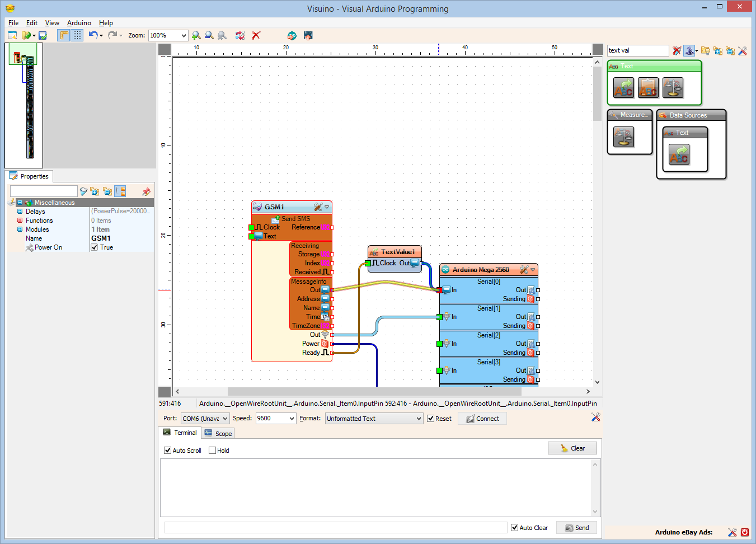
Task: Click the Zoom Out magnifier icon
Action: tap(209, 35)
